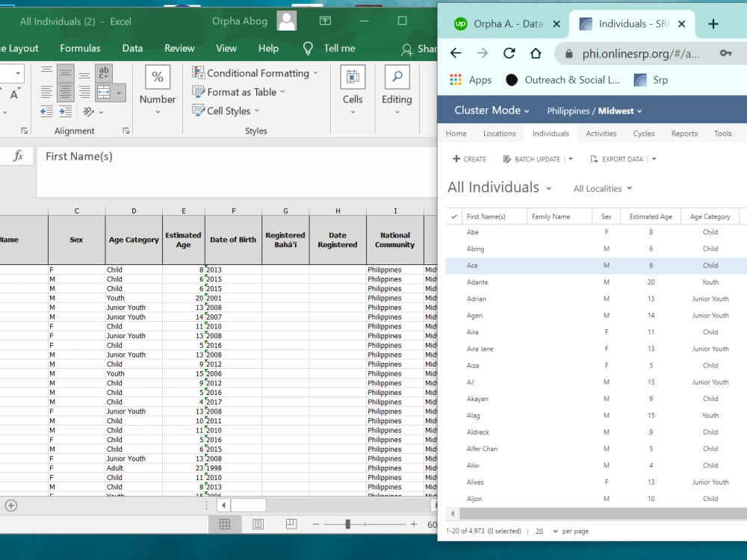Open the Formulas ribbon tab
Image resolution: width=747 pixels, height=560 pixels.
(x=80, y=48)
